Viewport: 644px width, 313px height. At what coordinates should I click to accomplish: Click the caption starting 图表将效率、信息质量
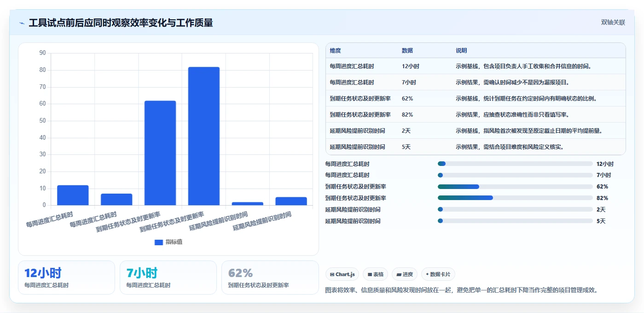pyautogui.click(x=462, y=290)
